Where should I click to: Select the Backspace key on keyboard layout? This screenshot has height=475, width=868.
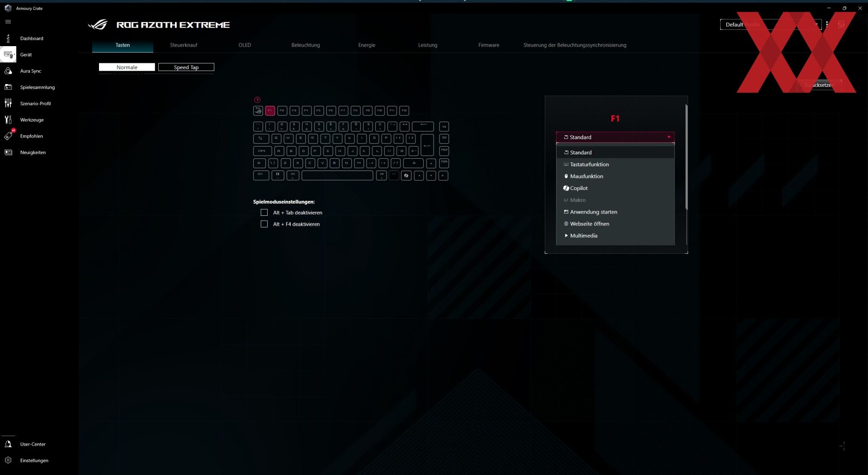click(423, 126)
